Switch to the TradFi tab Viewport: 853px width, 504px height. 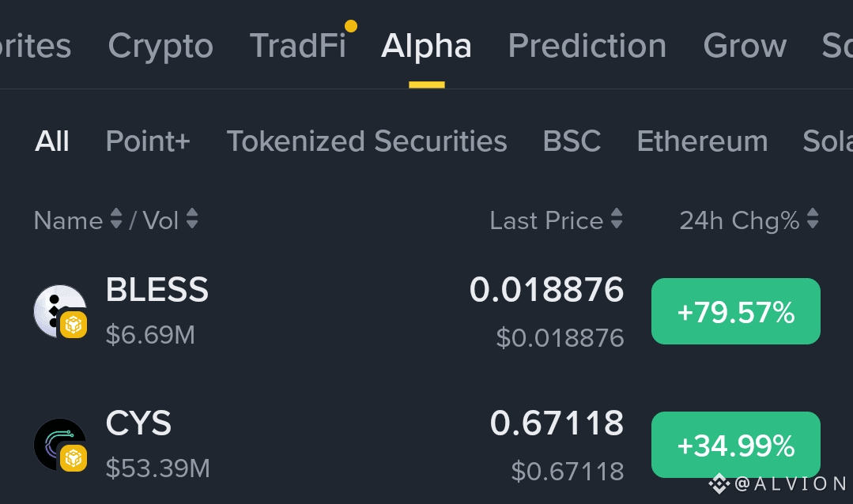297,46
